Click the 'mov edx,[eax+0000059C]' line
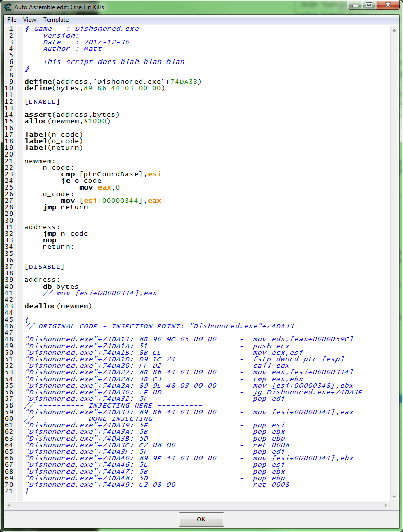 point(189,339)
